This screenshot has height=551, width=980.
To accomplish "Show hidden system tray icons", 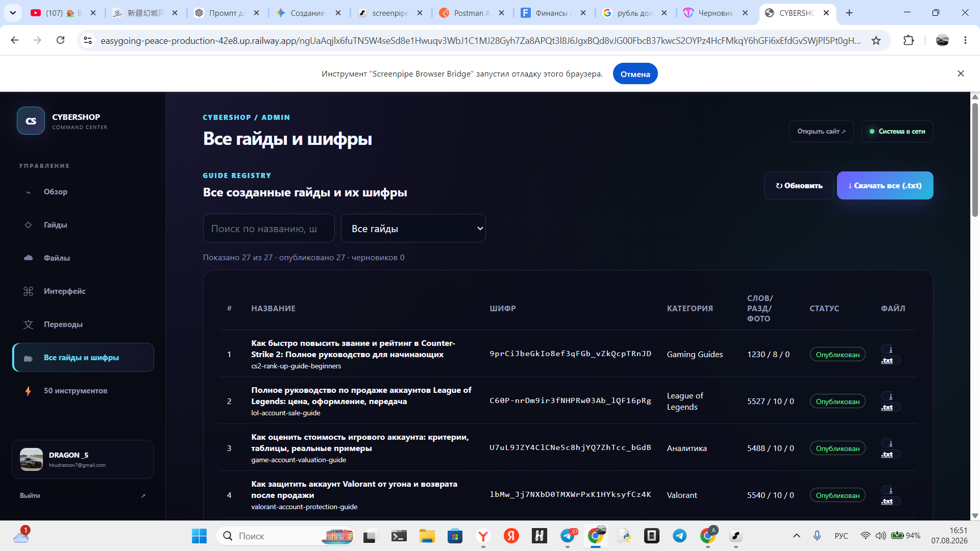I will tap(796, 536).
